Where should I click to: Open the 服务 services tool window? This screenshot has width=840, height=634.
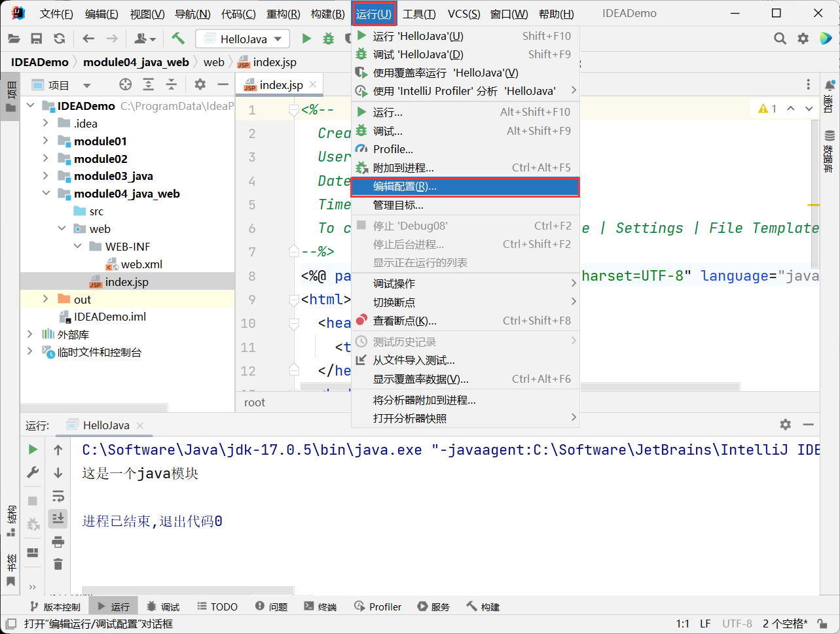[x=433, y=607]
